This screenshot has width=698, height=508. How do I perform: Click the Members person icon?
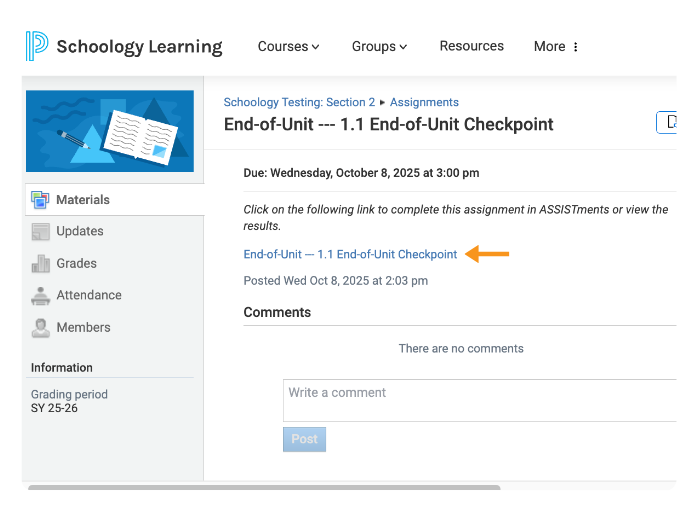pyautogui.click(x=41, y=328)
